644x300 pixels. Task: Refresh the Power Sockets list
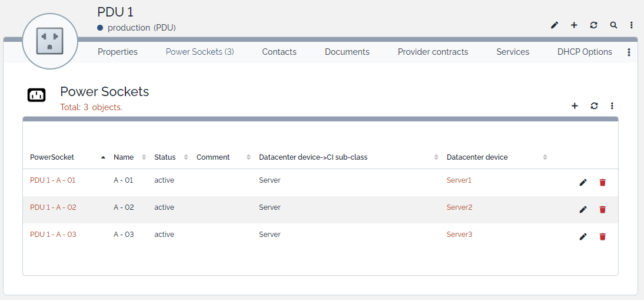(594, 106)
